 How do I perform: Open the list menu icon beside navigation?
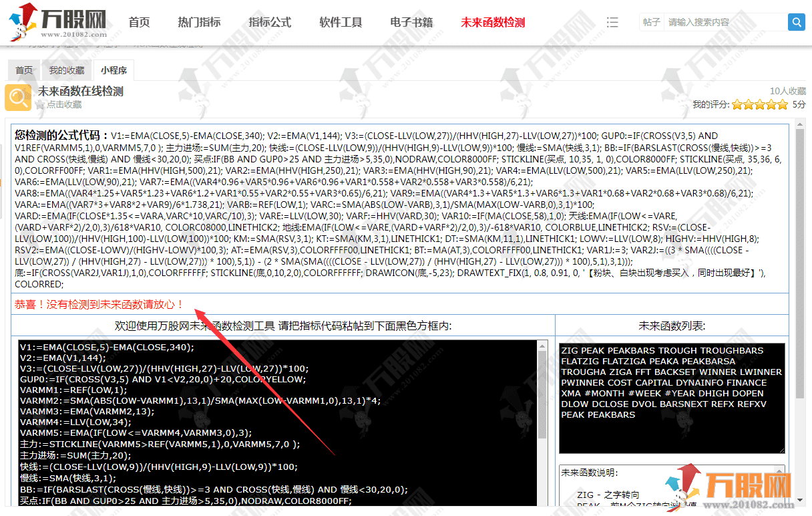[612, 22]
